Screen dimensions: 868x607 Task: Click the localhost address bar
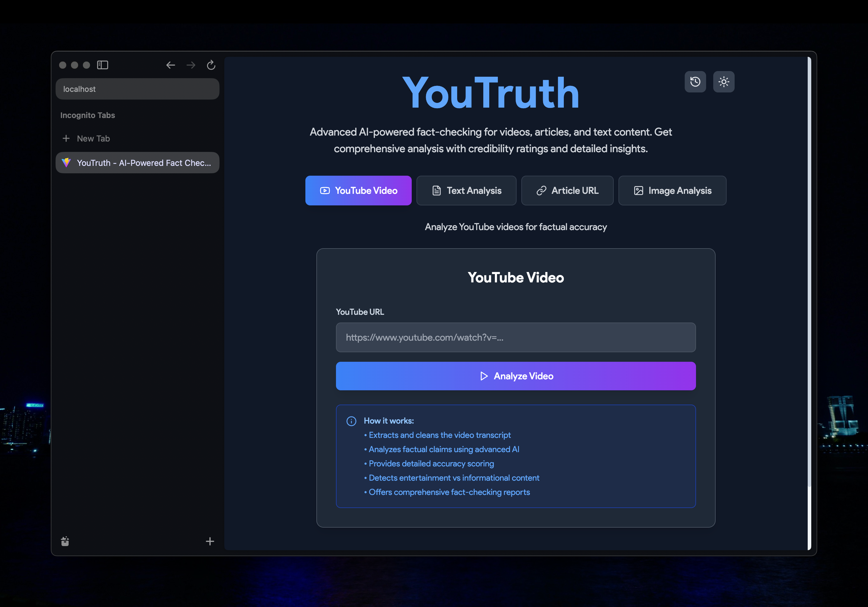tap(137, 89)
